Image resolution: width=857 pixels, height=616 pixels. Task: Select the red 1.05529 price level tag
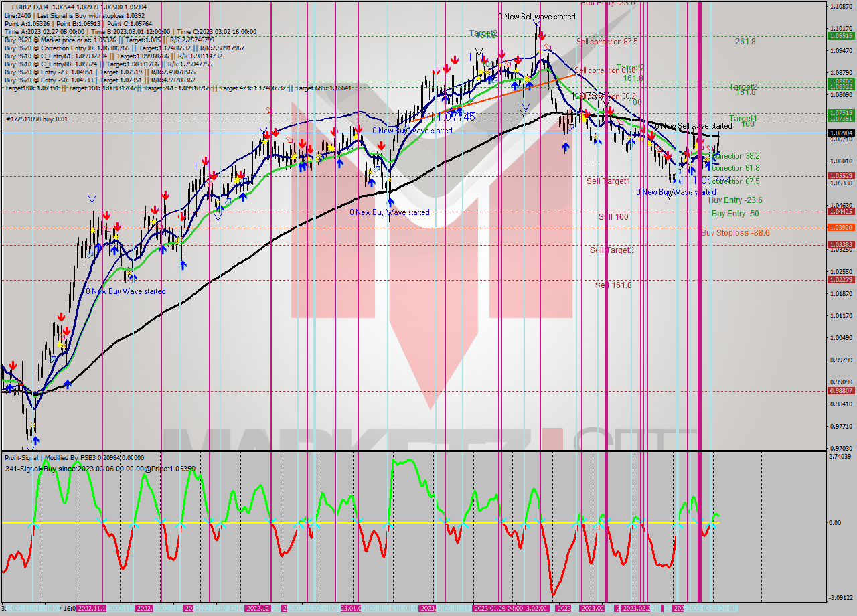click(x=842, y=176)
